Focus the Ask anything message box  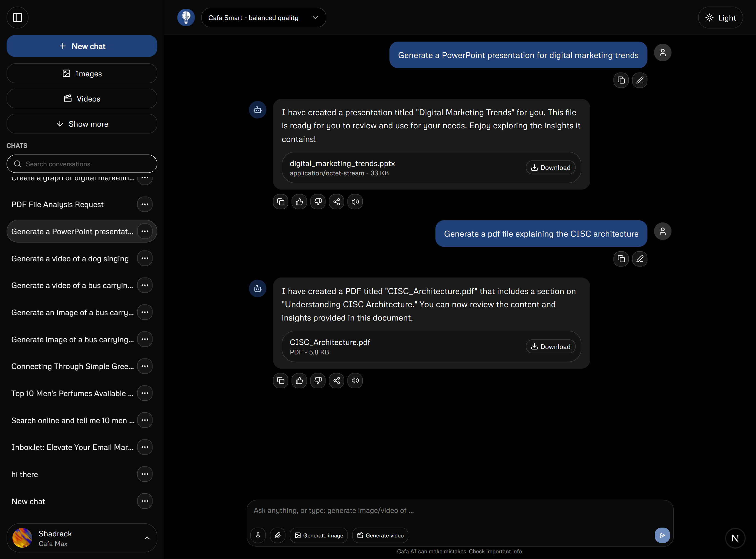click(460, 511)
